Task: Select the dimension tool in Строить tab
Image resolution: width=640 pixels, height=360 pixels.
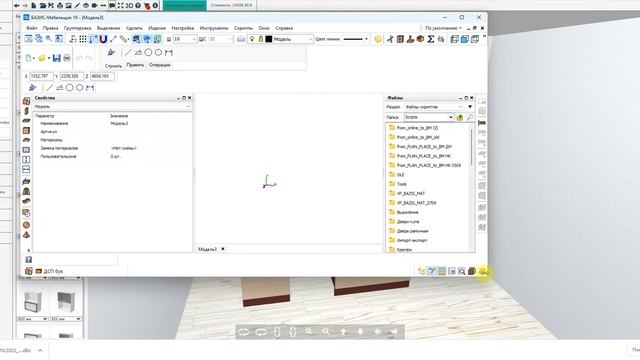Action: click(169, 53)
